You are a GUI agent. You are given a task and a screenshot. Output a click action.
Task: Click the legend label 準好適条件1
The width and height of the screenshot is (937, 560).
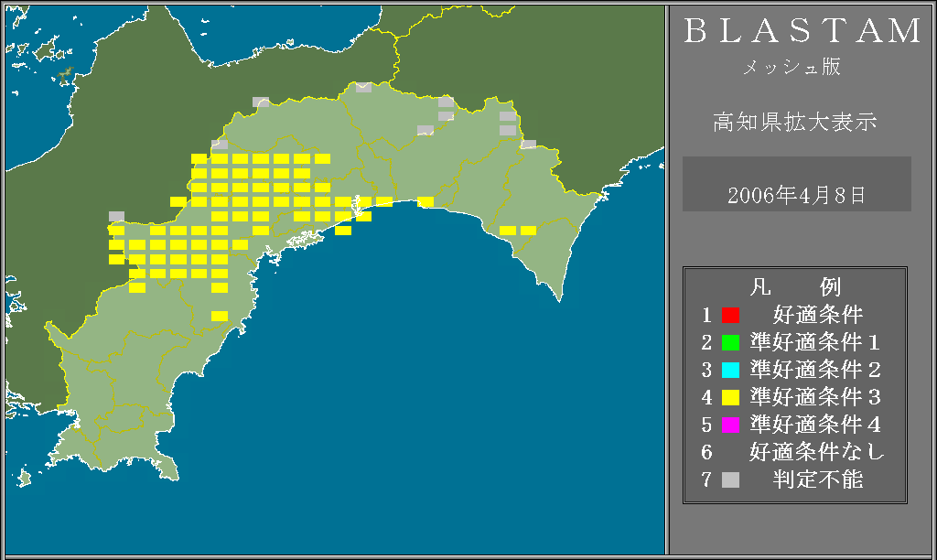[815, 342]
